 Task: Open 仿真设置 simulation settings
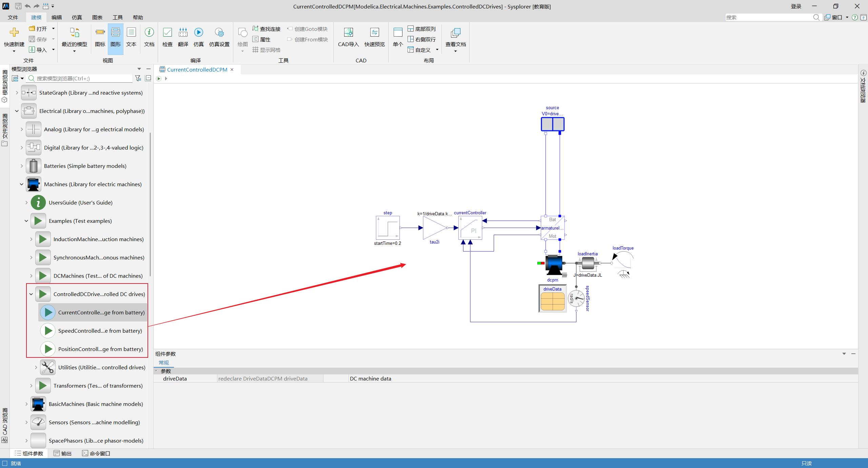click(x=219, y=32)
